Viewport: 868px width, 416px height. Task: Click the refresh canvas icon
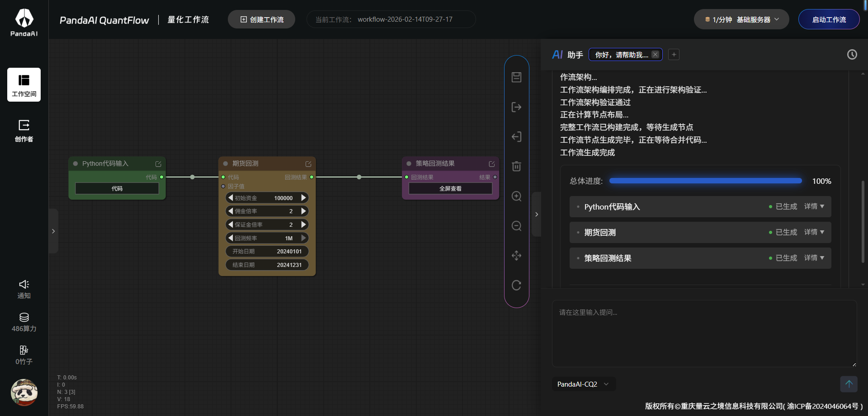click(516, 285)
